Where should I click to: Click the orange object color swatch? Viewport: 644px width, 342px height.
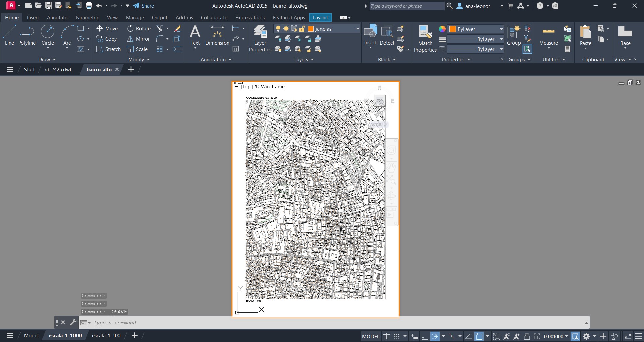coord(452,29)
